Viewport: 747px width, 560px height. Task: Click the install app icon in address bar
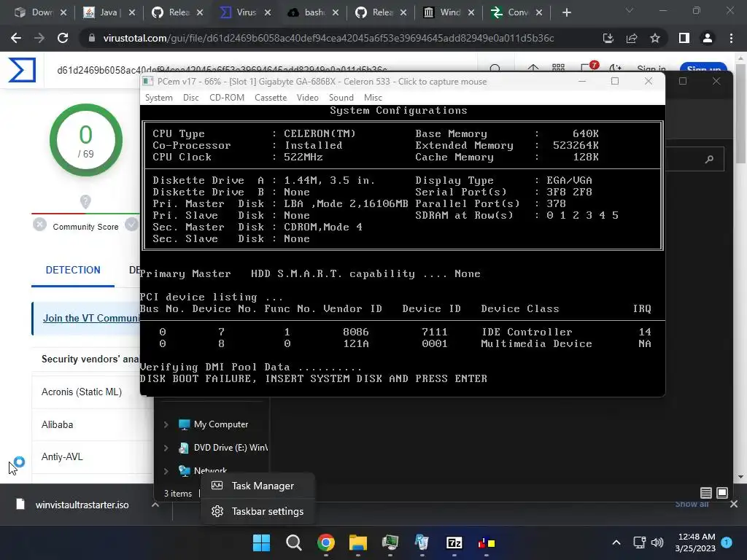pyautogui.click(x=608, y=38)
